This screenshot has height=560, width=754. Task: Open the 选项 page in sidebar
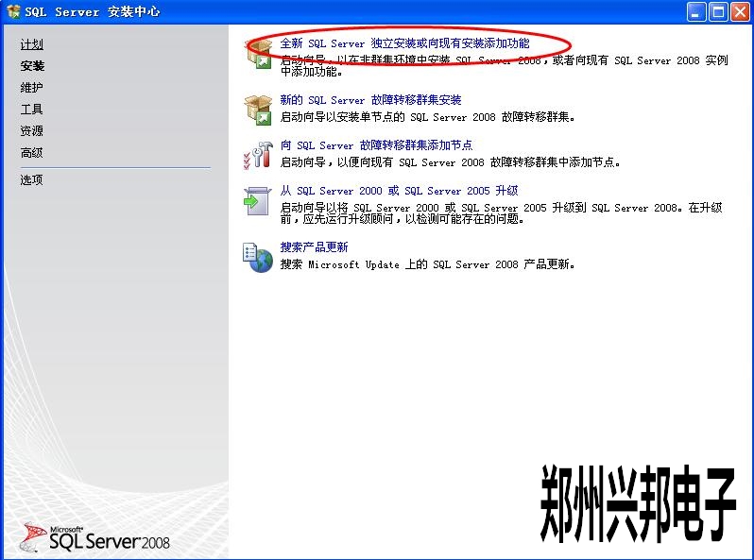(32, 179)
